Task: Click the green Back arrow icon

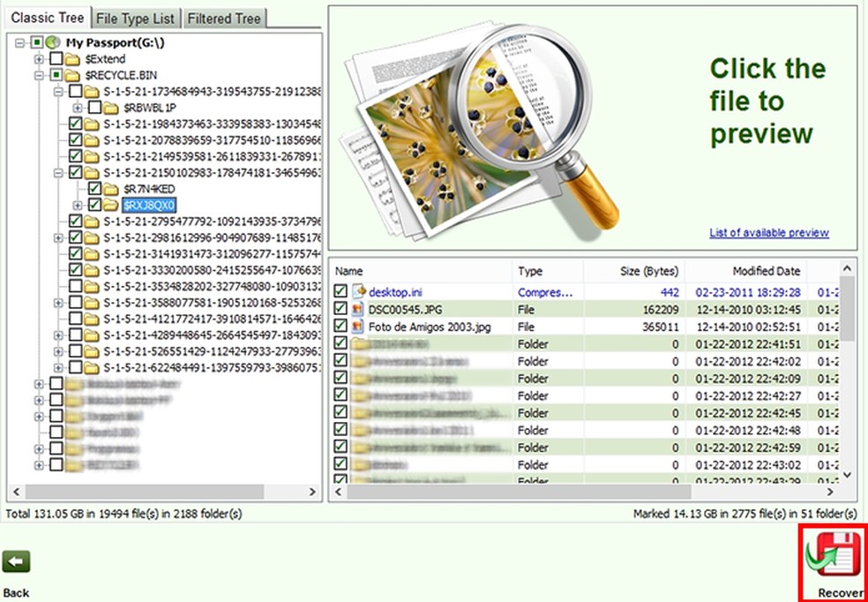Action: pyautogui.click(x=16, y=561)
